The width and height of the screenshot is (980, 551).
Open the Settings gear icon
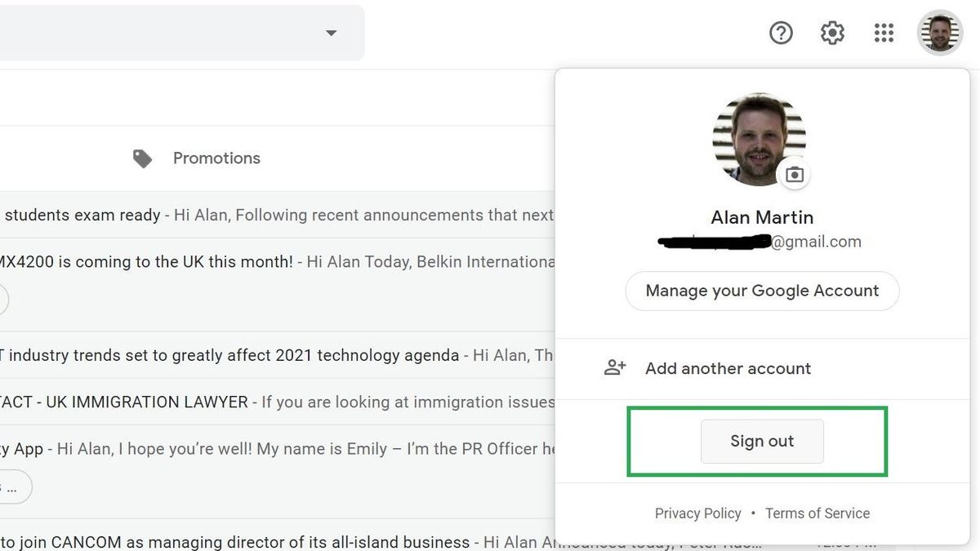[832, 33]
